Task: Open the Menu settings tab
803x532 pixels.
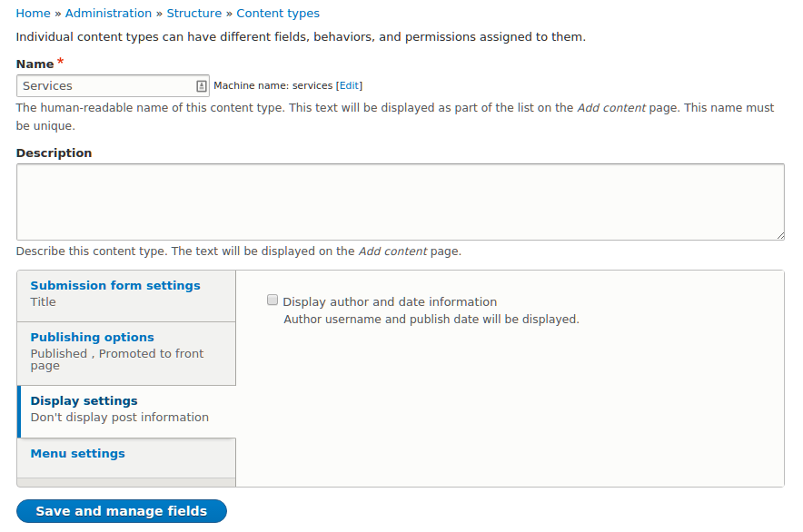Action: (78, 453)
